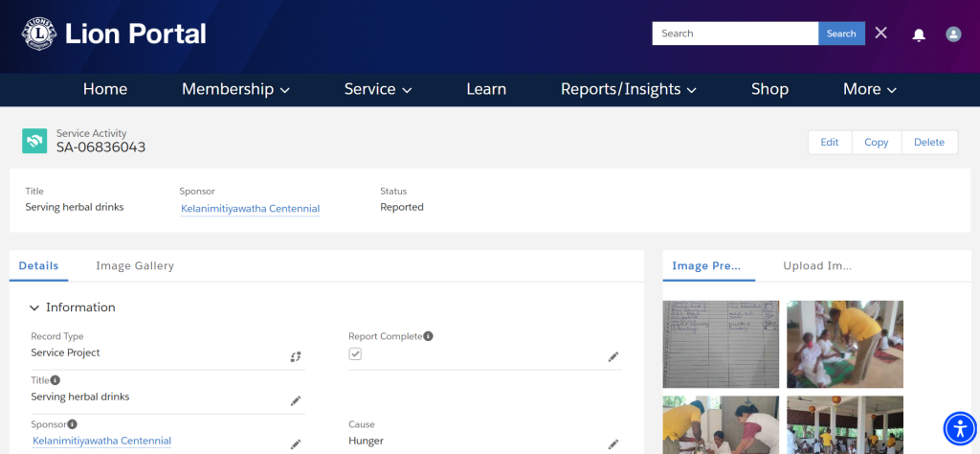
Task: Click the Service Project record type value
Action: point(66,352)
